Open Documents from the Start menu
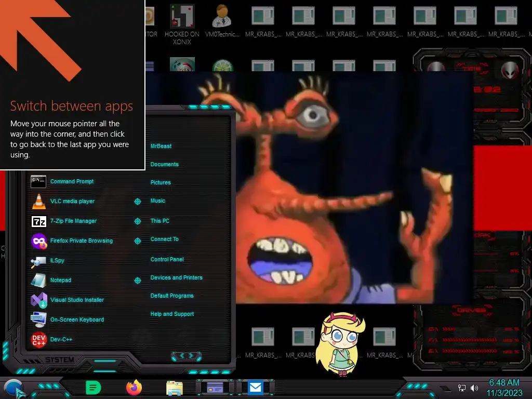Viewport: 532px width, 399px height. pyautogui.click(x=165, y=164)
